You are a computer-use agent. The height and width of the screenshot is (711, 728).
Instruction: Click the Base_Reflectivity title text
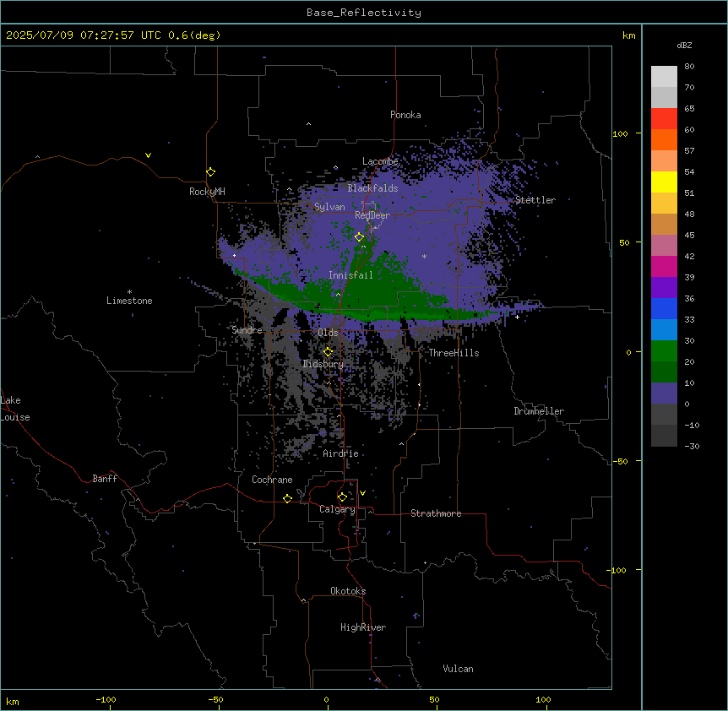click(364, 13)
